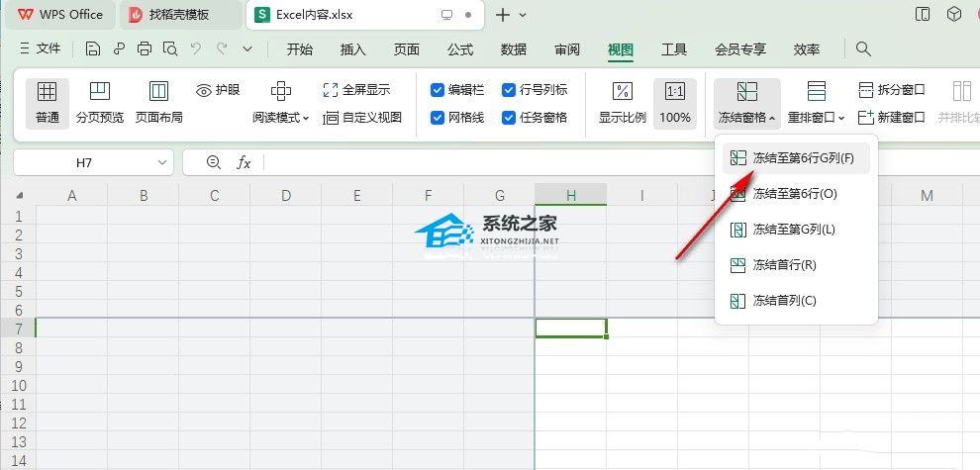Click the new tab plus button
Image resolution: width=980 pixels, height=470 pixels.
coord(503,15)
